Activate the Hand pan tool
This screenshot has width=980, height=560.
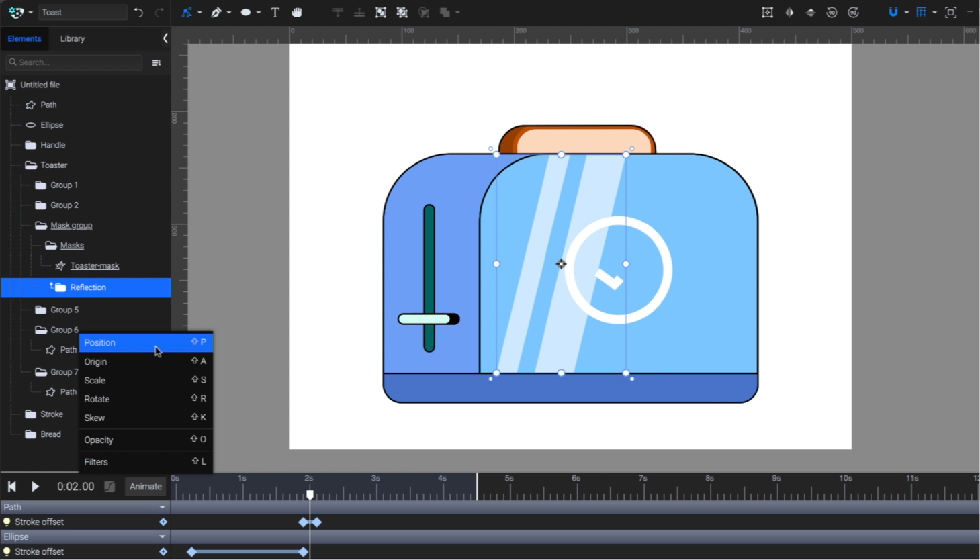[x=296, y=12]
